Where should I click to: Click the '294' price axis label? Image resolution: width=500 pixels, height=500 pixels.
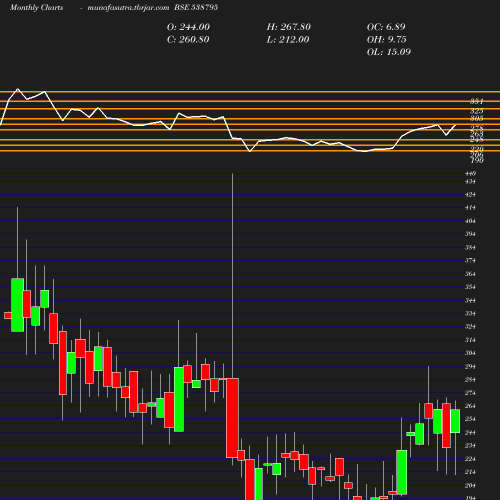tap(470, 367)
